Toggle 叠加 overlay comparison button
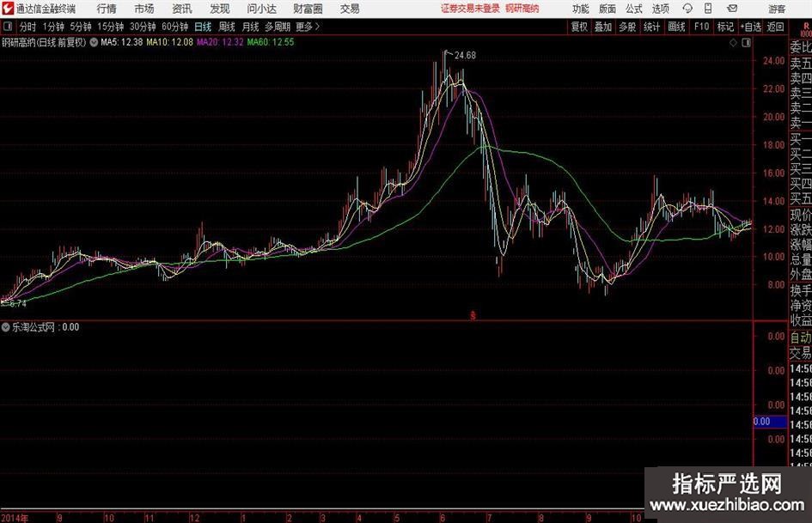 (603, 27)
